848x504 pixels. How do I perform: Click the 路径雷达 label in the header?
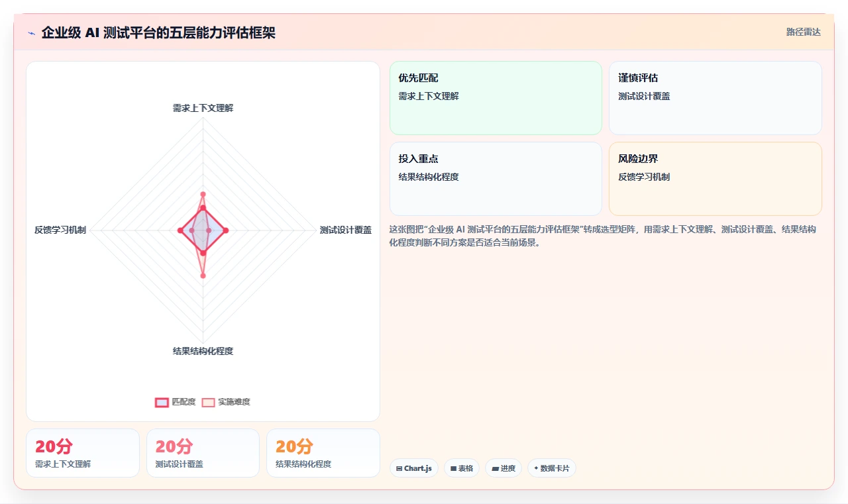click(803, 32)
